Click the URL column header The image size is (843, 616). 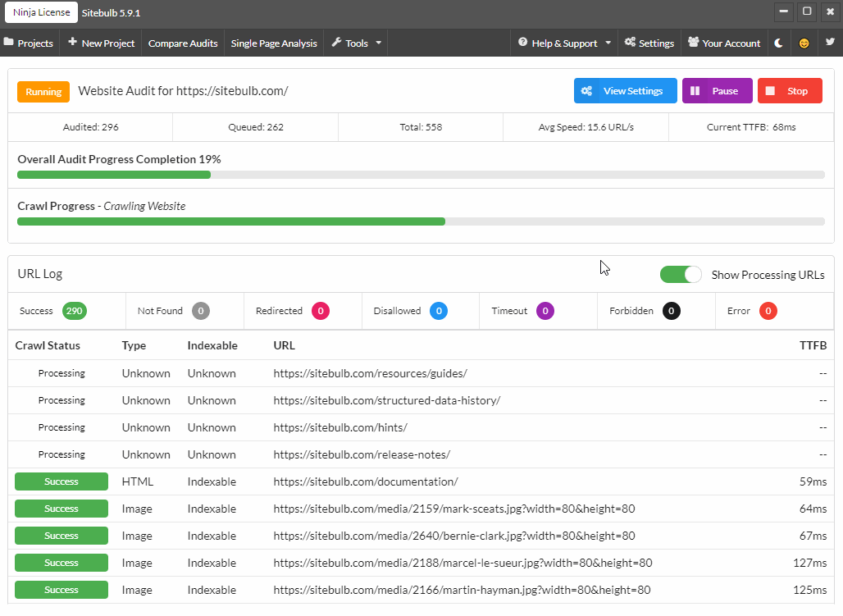pos(284,345)
